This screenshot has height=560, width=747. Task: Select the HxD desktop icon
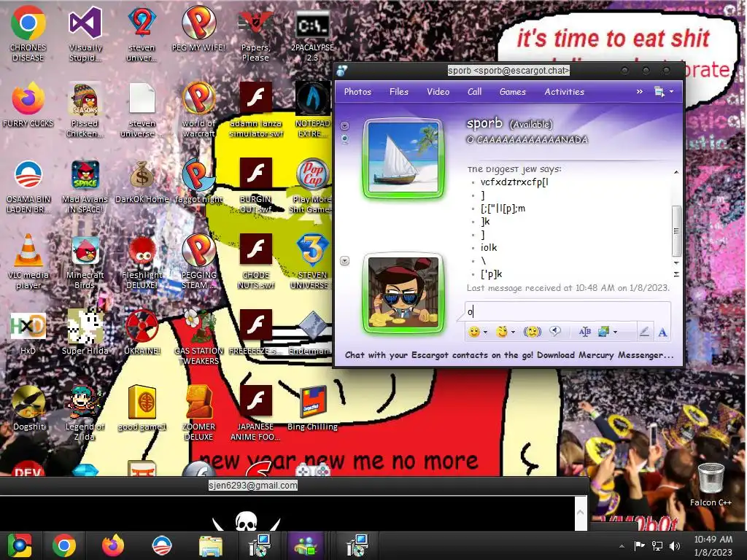point(28,332)
